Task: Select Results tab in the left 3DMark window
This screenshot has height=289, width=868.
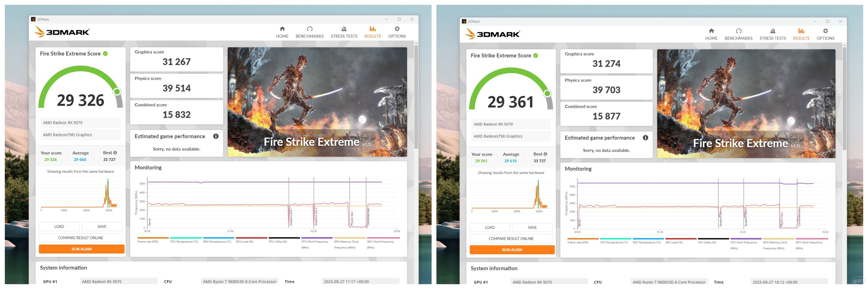Action: 372,32
